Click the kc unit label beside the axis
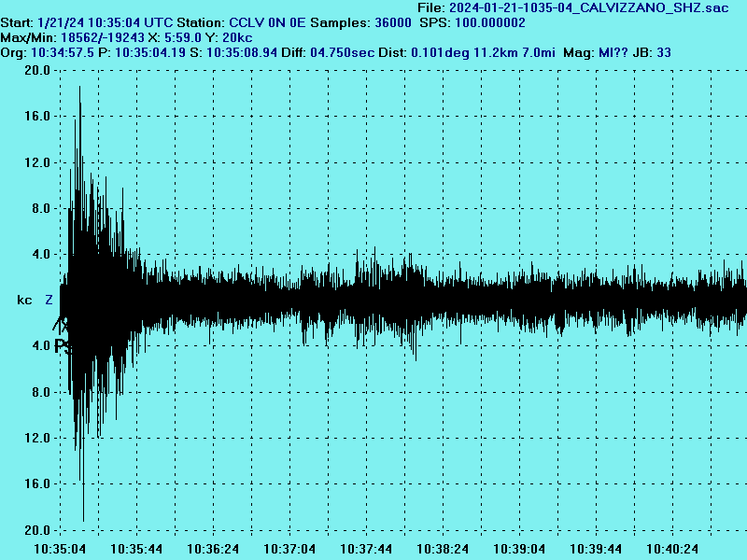 (x=24, y=300)
